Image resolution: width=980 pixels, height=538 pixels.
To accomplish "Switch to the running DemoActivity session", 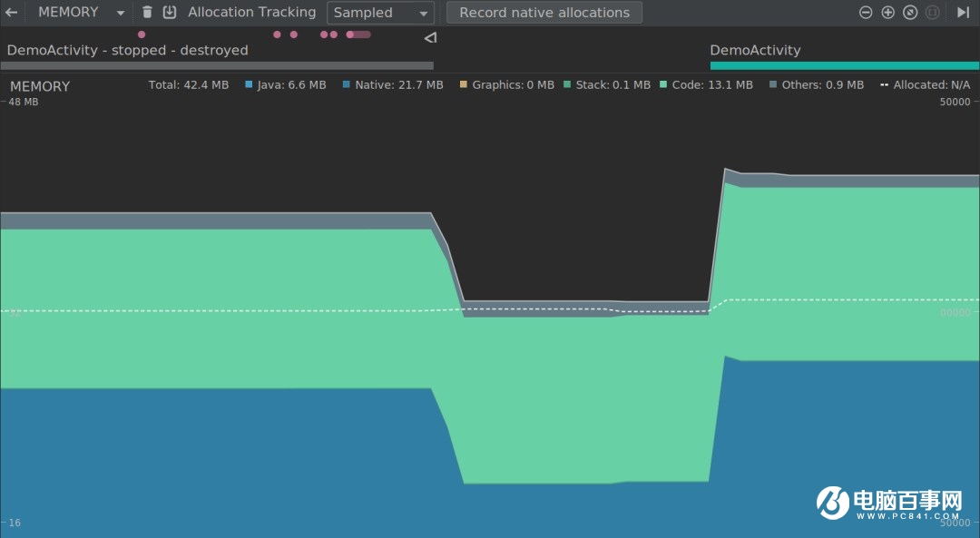I will tap(755, 50).
